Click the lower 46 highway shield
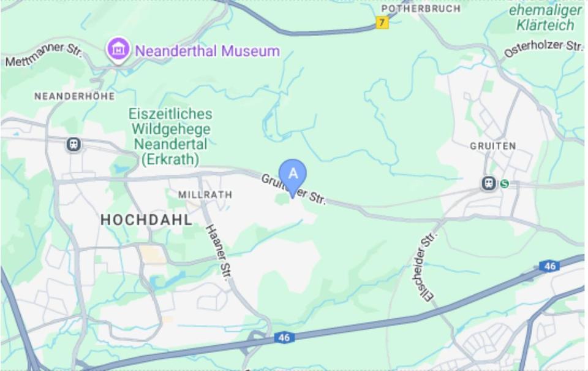The image size is (588, 371). (284, 338)
